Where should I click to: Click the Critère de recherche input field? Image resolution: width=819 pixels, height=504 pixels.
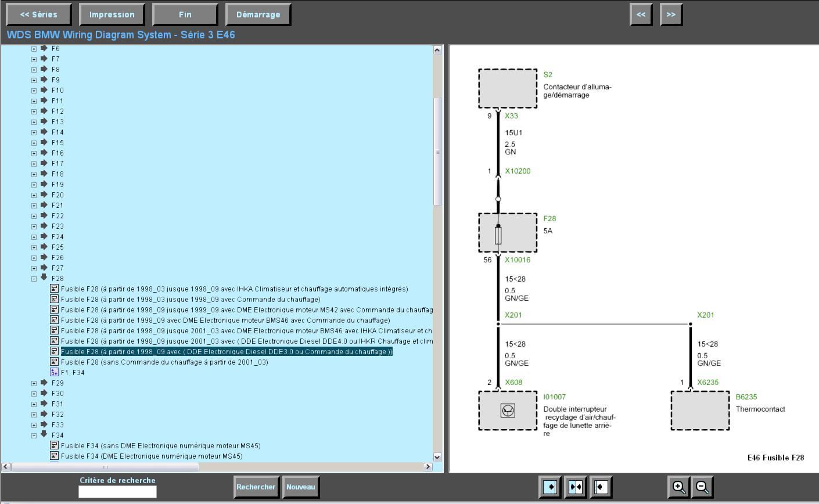click(x=117, y=492)
